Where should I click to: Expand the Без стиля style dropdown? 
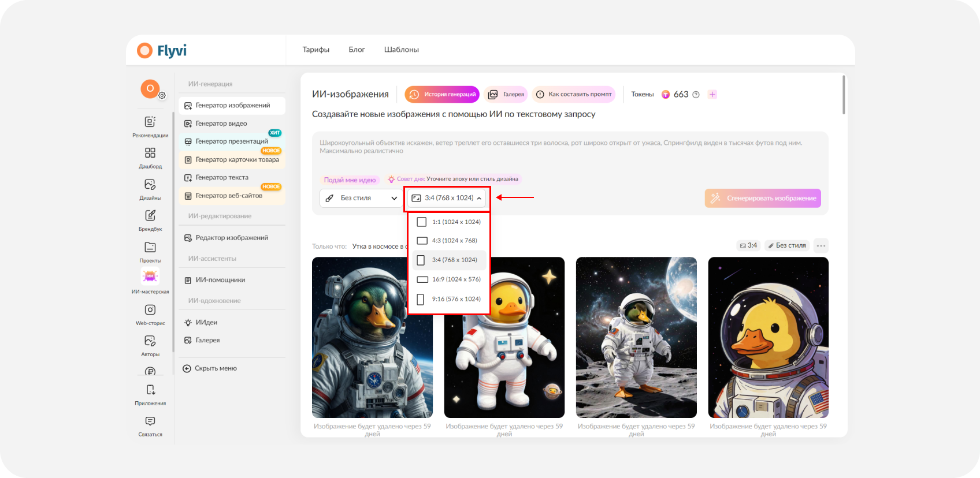click(361, 198)
